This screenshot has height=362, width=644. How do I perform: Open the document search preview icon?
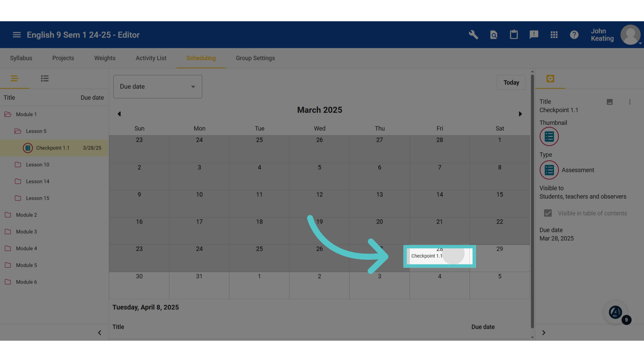point(494,35)
